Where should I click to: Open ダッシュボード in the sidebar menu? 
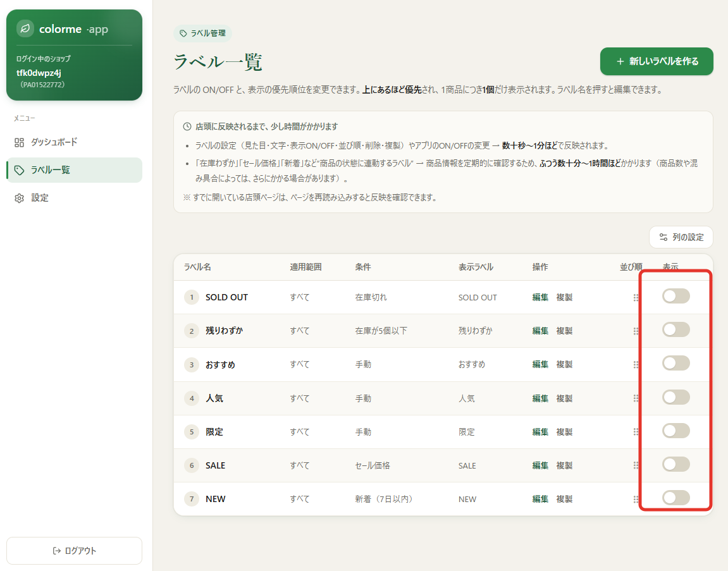pos(74,142)
